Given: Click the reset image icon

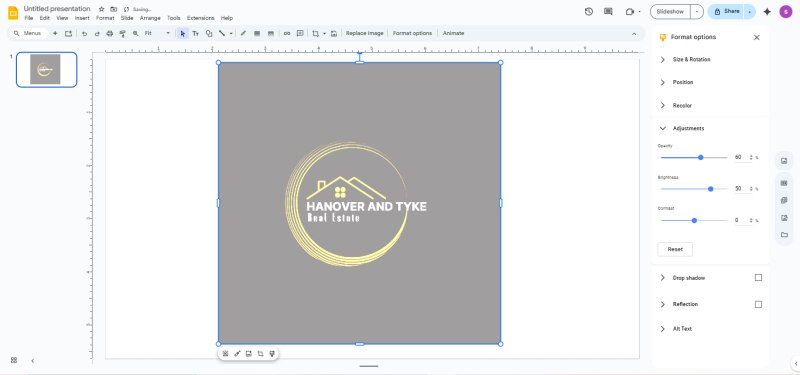Looking at the screenshot, I should click(x=334, y=33).
